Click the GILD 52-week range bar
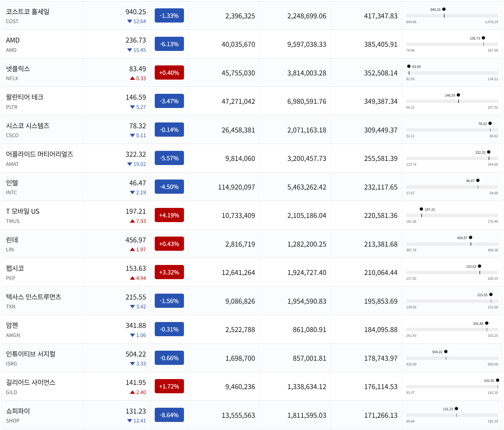This screenshot has width=504, height=430. [452, 387]
